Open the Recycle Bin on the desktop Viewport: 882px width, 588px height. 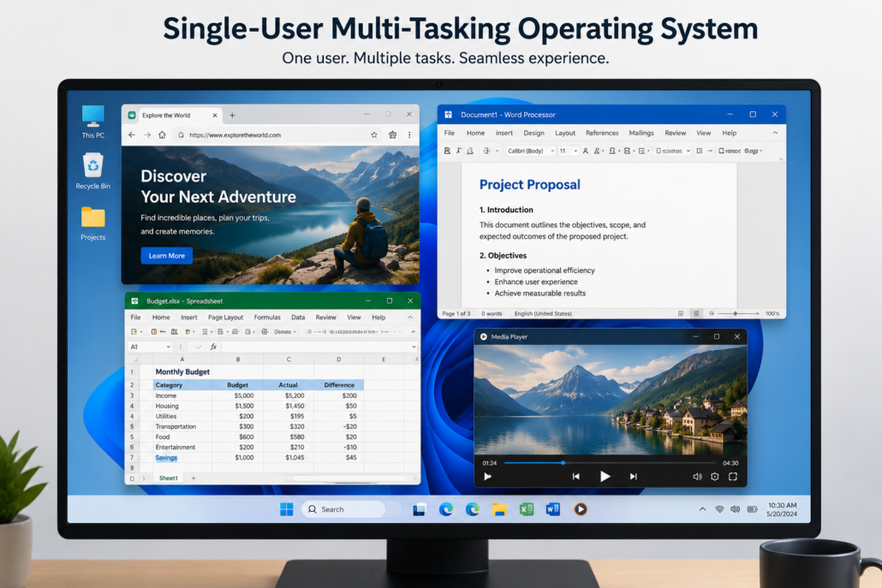92,171
